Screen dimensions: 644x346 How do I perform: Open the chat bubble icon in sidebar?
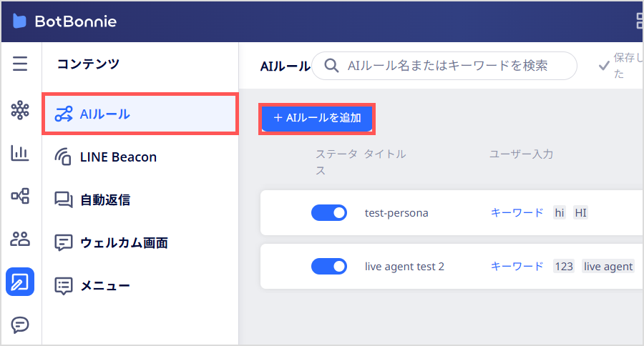pyautogui.click(x=20, y=325)
